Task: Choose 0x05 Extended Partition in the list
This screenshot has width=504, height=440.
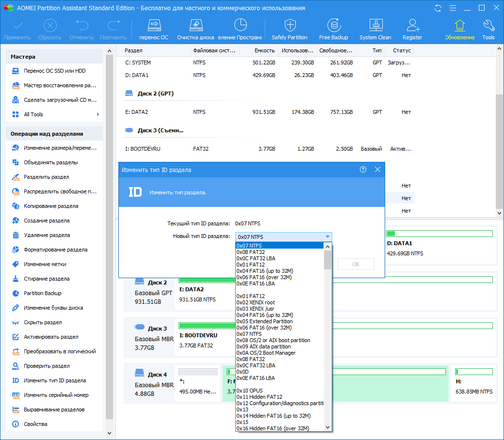Action: point(279,321)
